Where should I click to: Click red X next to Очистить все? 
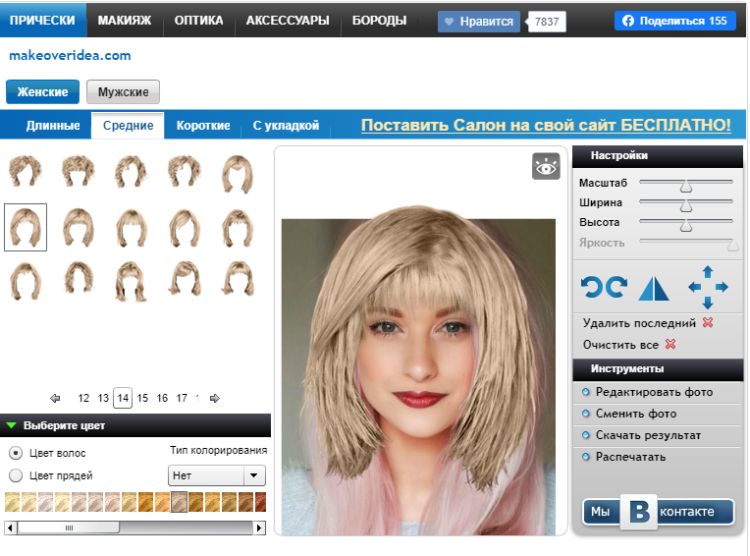point(671,345)
